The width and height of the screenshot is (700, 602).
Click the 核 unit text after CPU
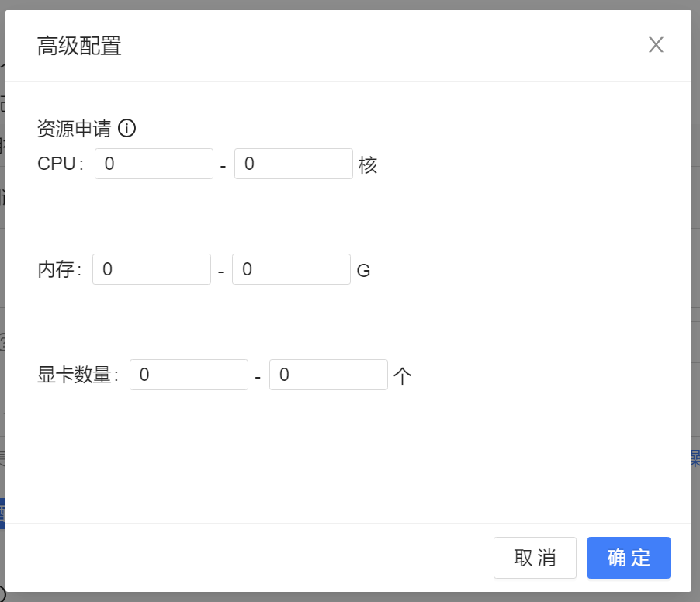tap(368, 165)
